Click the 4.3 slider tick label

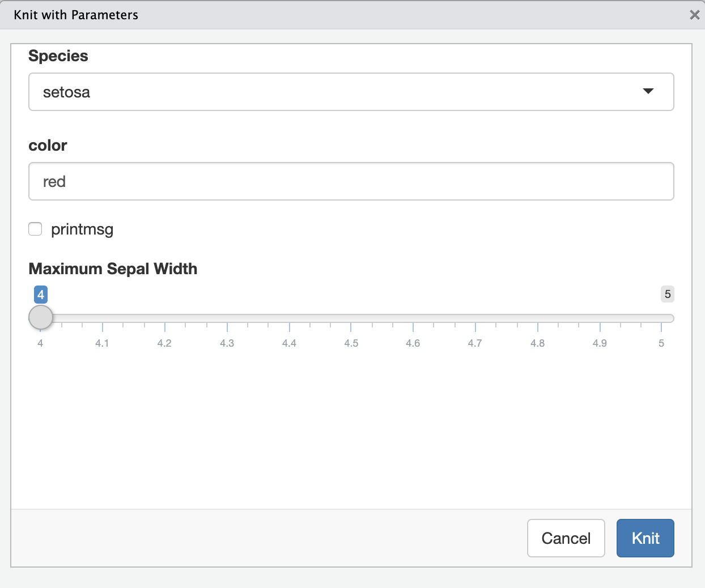coord(227,343)
